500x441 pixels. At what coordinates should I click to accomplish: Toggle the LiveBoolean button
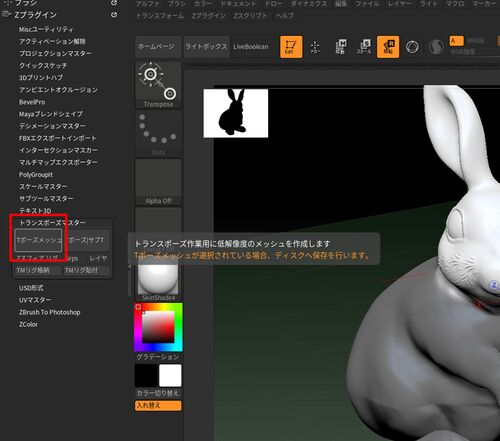[x=251, y=47]
